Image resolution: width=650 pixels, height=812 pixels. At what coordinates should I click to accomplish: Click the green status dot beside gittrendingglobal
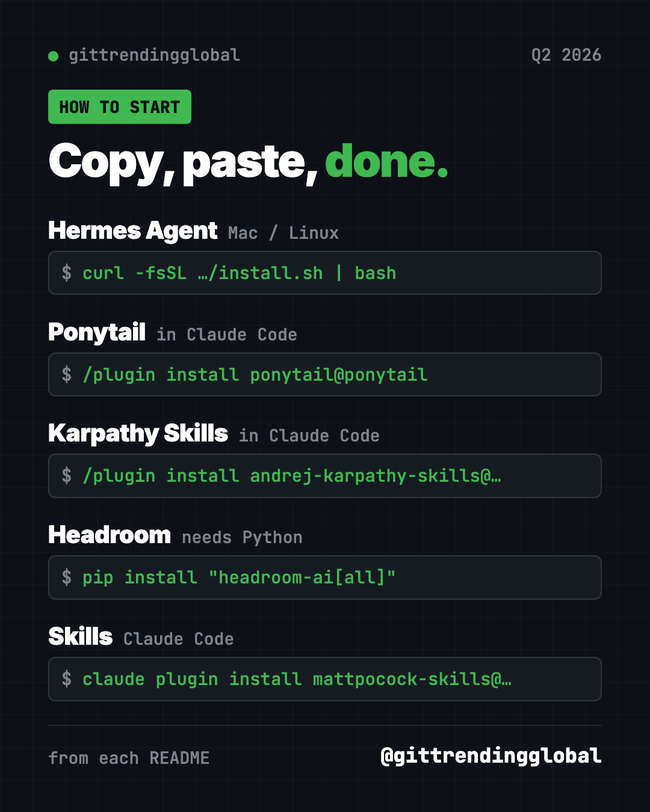[x=53, y=56]
